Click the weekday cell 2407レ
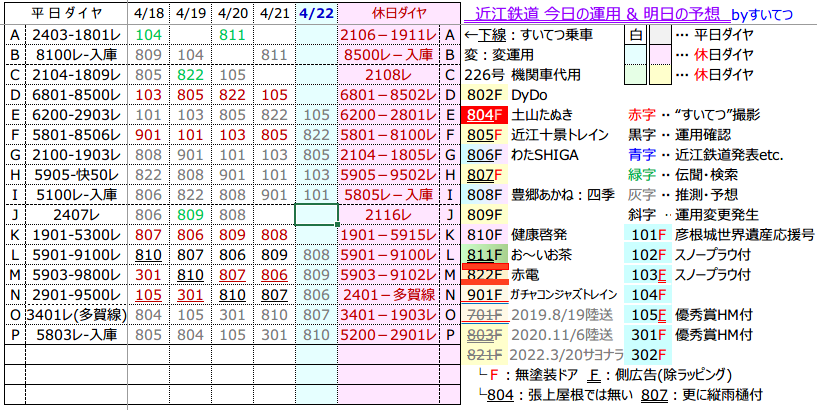The image size is (817, 410). click(x=77, y=215)
